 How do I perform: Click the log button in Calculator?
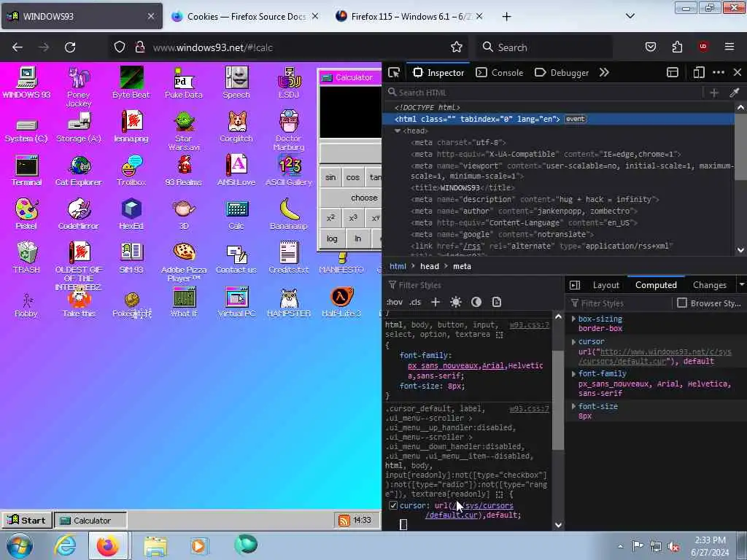(332, 238)
